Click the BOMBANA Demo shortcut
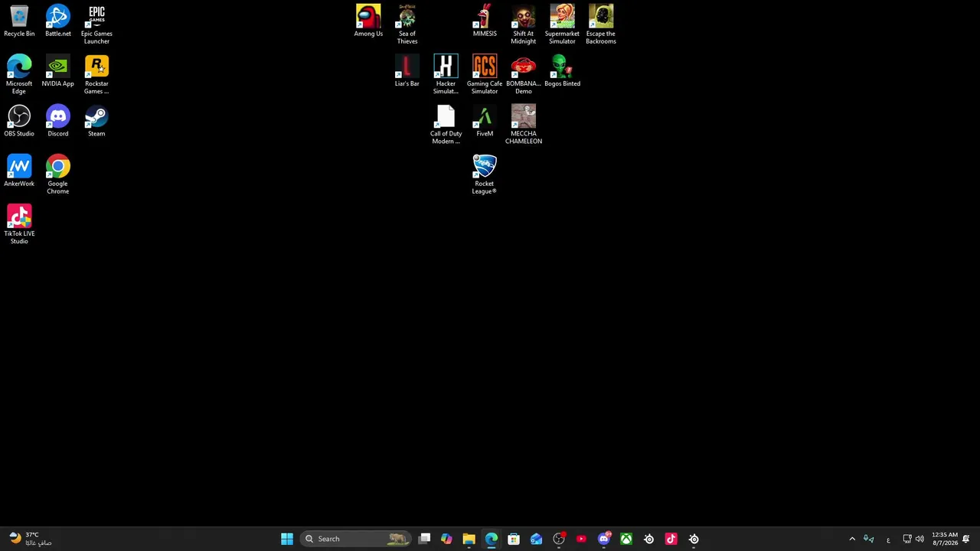The height and width of the screenshot is (551, 980). coord(524,75)
